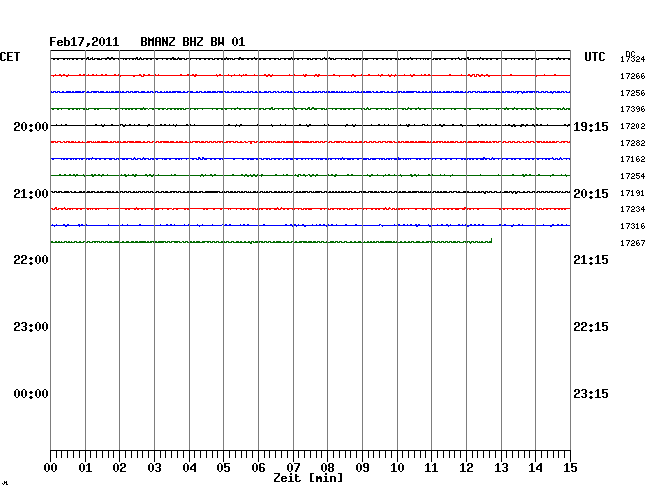Click the CET timezone label

pos(10,57)
